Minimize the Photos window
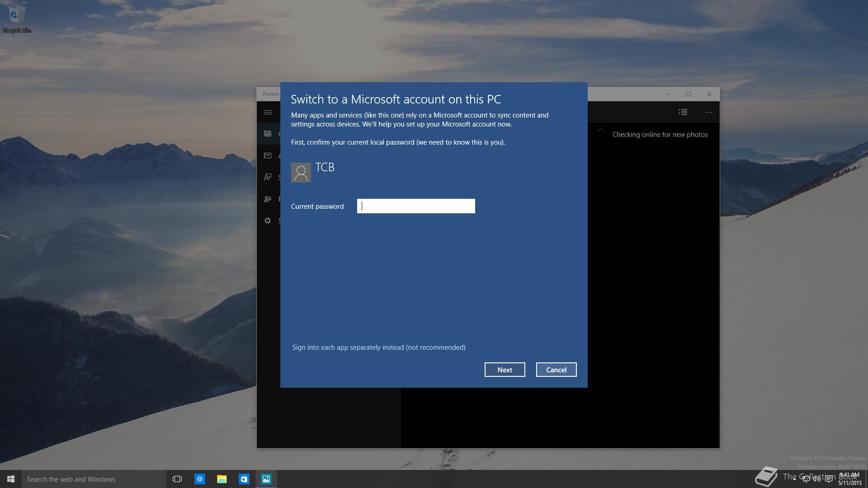This screenshot has width=868, height=488. click(x=667, y=94)
